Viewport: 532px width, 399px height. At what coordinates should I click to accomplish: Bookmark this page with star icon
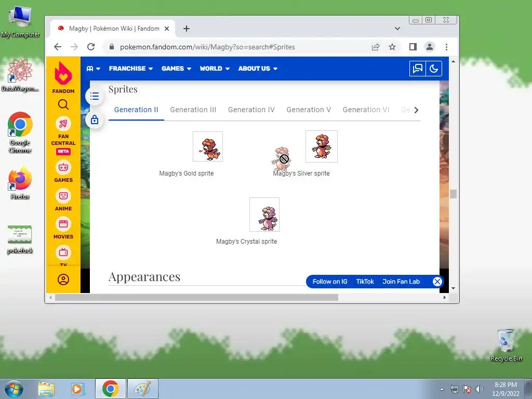click(392, 47)
